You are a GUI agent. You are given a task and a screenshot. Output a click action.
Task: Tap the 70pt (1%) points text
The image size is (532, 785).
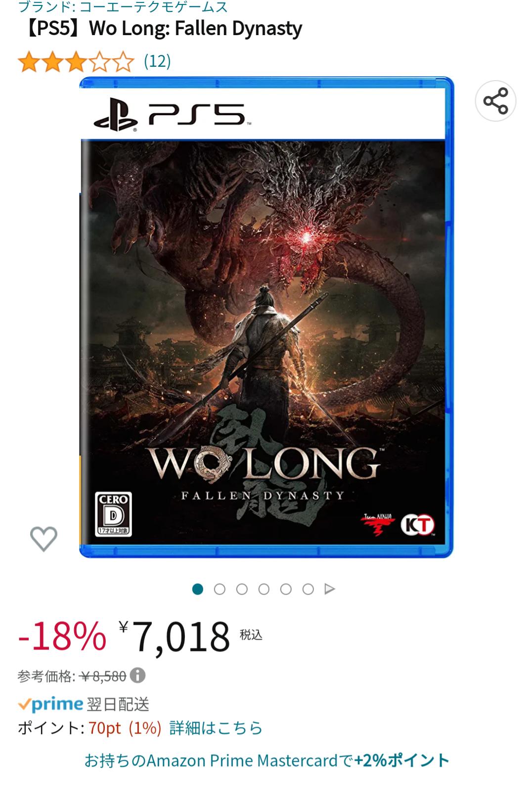[125, 728]
